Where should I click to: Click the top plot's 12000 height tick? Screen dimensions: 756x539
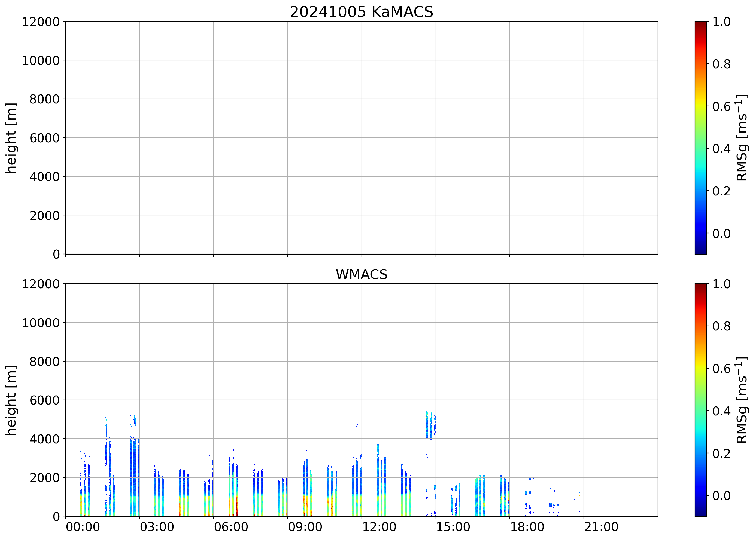pos(41,22)
